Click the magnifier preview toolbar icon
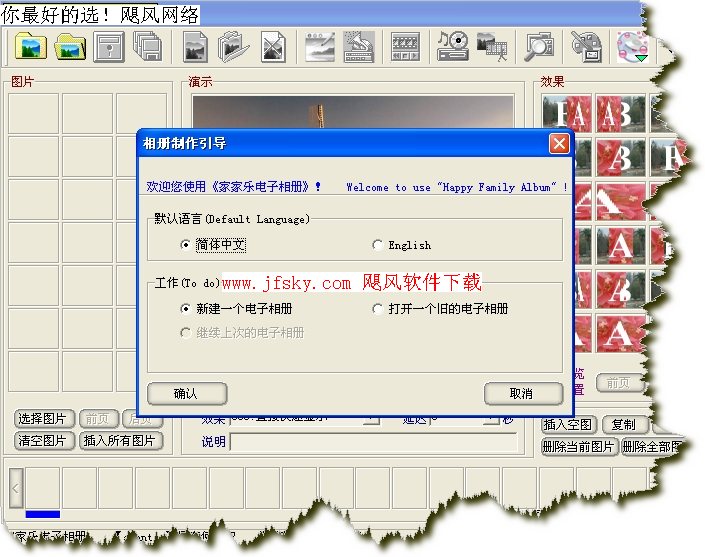 tap(539, 46)
